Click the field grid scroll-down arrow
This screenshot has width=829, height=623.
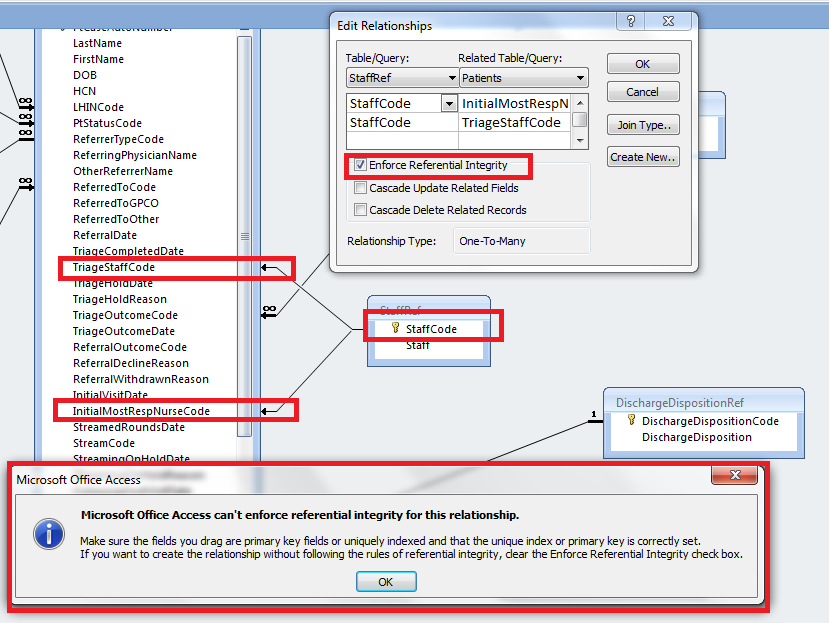[x=580, y=141]
